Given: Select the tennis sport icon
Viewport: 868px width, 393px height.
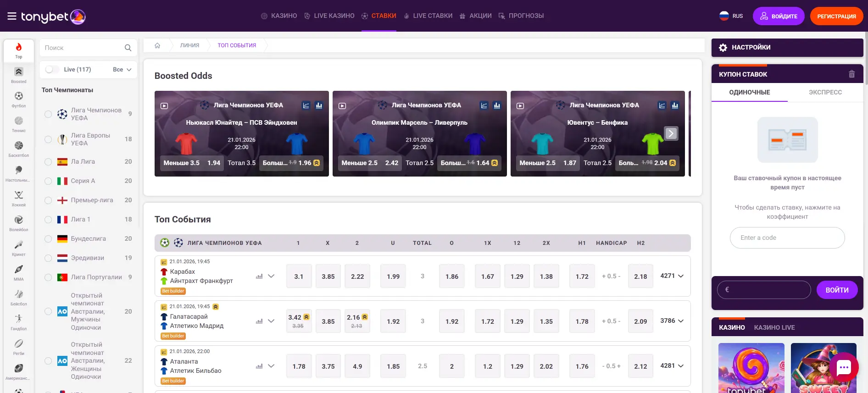Looking at the screenshot, I should [x=19, y=124].
